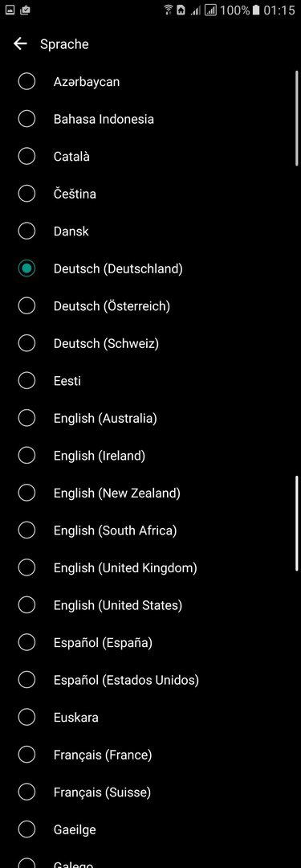This screenshot has height=868, width=301.
Task: Tap the image notification icon at top-left
Action: click(x=10, y=10)
